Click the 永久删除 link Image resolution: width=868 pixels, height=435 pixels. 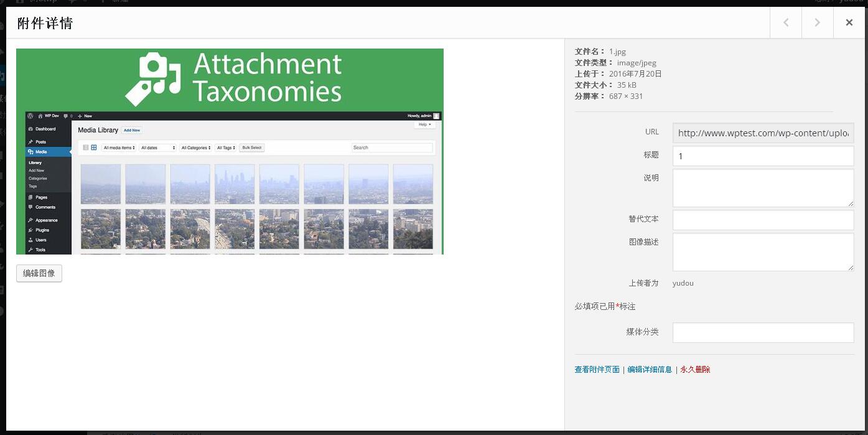tap(695, 370)
